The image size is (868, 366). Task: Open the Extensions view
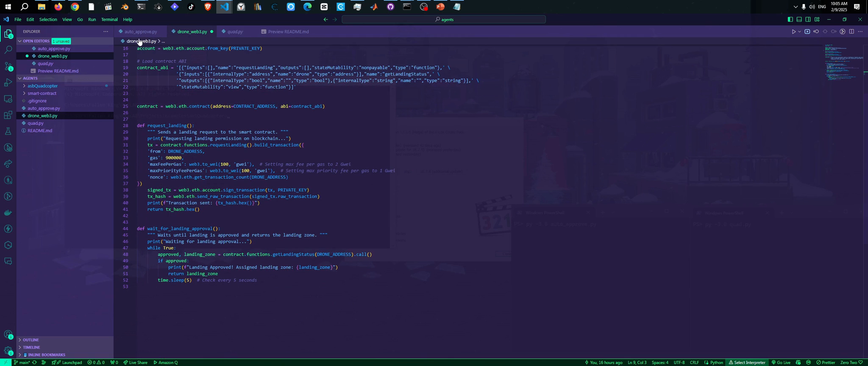point(8,115)
